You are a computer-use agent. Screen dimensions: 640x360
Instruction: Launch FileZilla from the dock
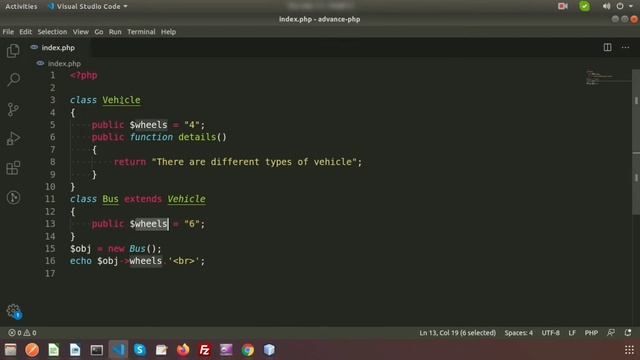204,350
